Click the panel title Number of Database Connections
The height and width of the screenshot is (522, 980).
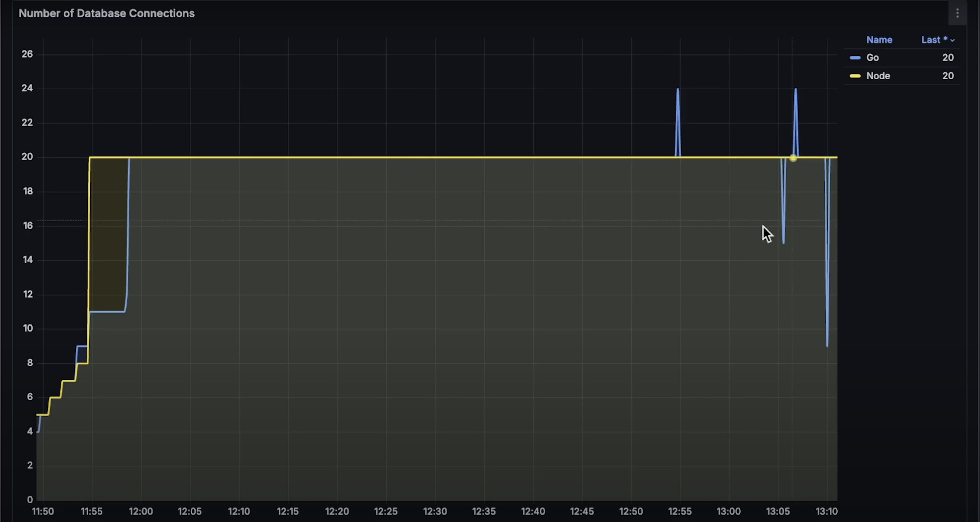[107, 14]
